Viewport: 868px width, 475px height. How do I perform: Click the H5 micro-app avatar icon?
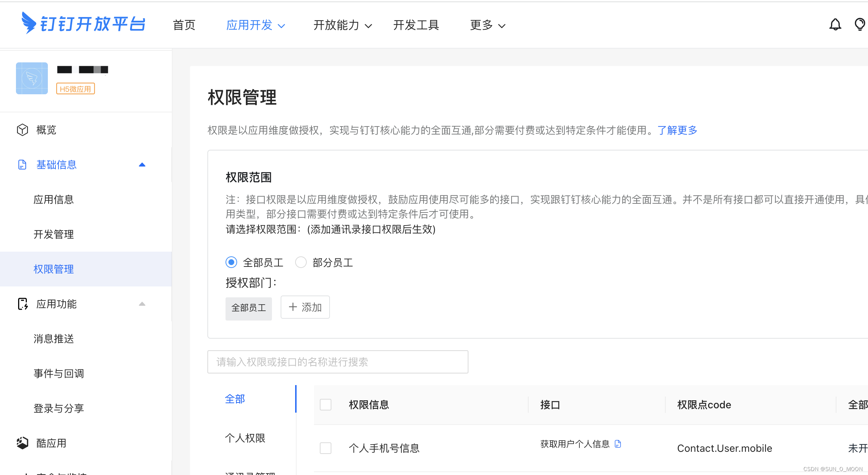[32, 78]
